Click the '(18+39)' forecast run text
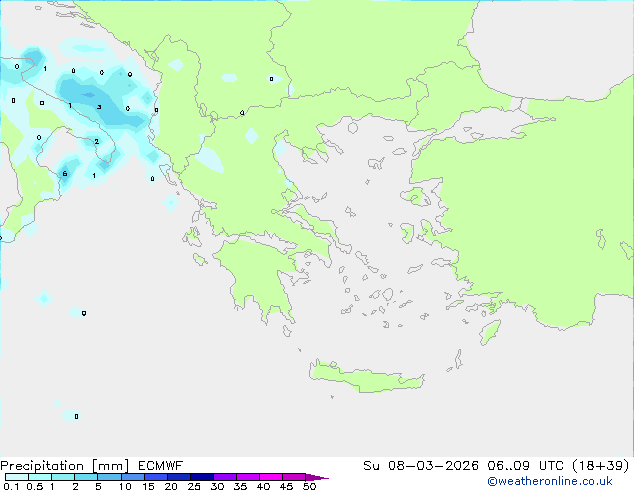634x490 pixels. click(x=601, y=466)
